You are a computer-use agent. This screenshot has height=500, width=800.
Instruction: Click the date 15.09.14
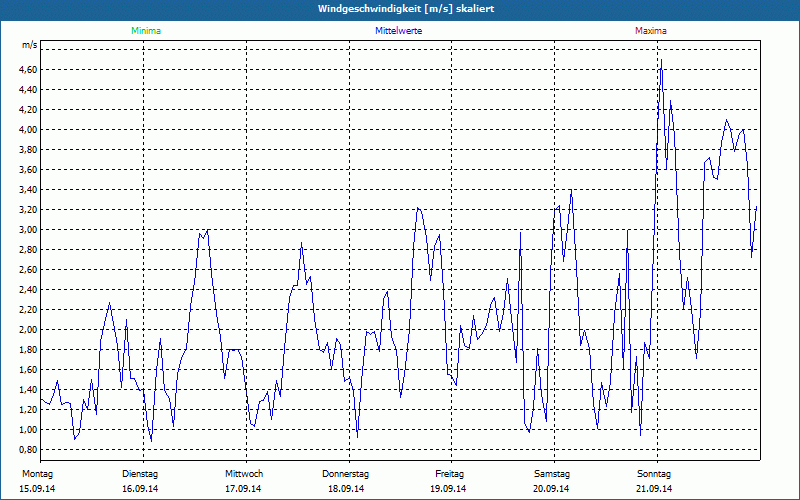(x=37, y=489)
